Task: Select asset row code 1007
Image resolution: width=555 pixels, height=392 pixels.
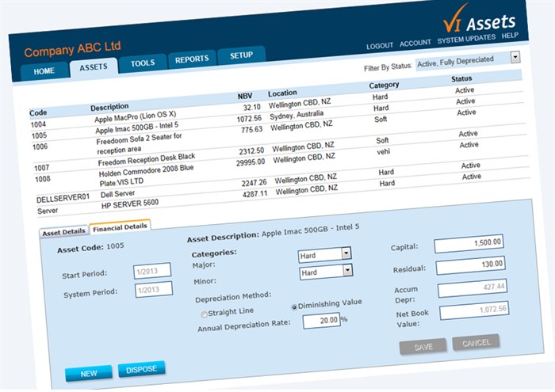Action: coord(41,168)
